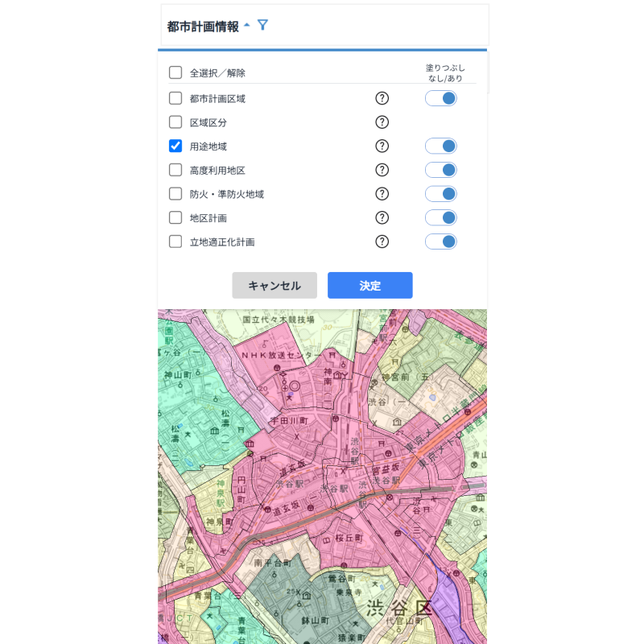This screenshot has width=644, height=644.
Task: Open help for 都市計画区域
Action: (x=382, y=98)
